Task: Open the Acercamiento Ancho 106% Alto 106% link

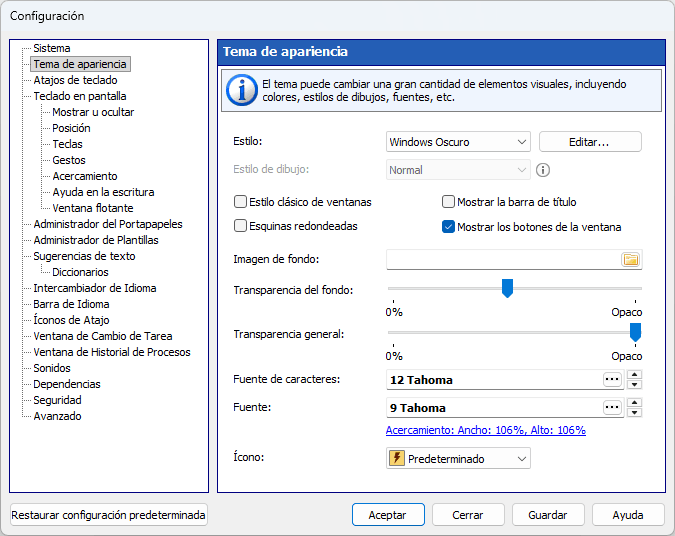Action: (486, 430)
